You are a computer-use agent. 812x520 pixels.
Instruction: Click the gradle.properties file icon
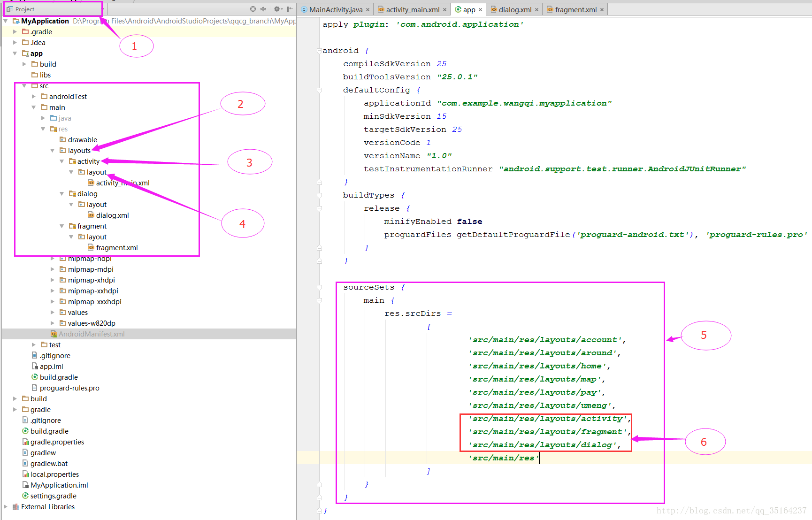25,442
